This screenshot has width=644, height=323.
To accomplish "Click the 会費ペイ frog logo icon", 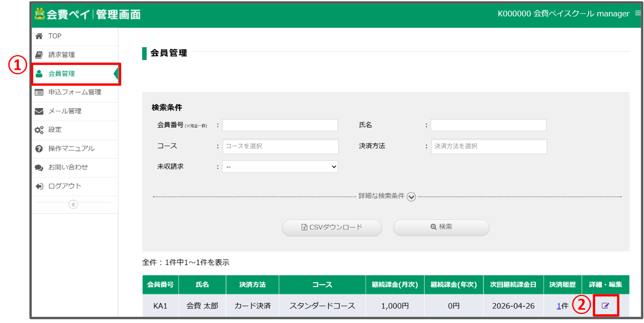I will coord(39,14).
